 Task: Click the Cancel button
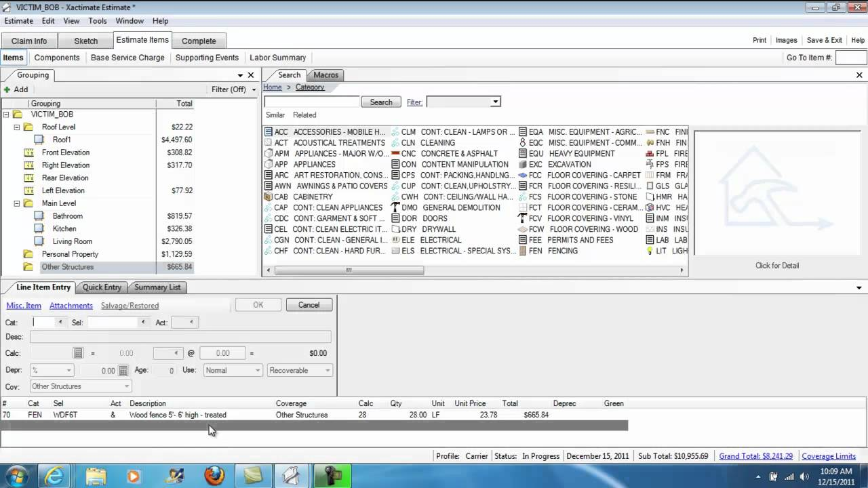(x=309, y=305)
